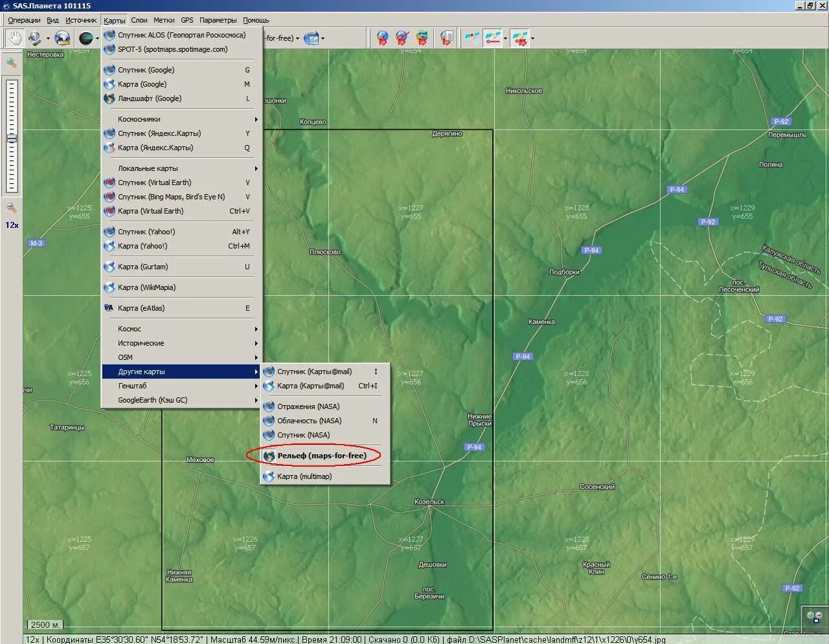Screen dimensions: 829x644
Task: Click the Плюсково village label on map
Action: coord(324,252)
